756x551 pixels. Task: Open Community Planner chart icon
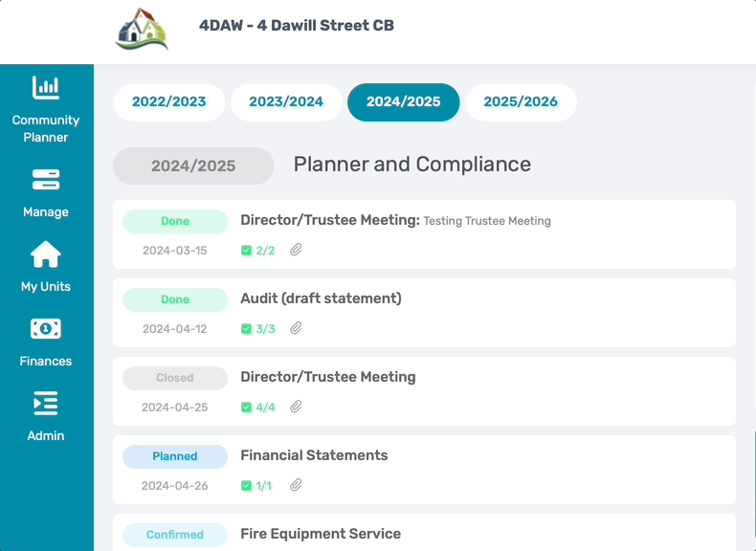46,88
